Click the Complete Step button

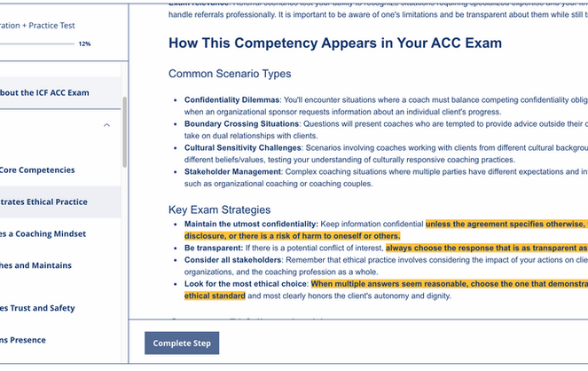click(181, 343)
